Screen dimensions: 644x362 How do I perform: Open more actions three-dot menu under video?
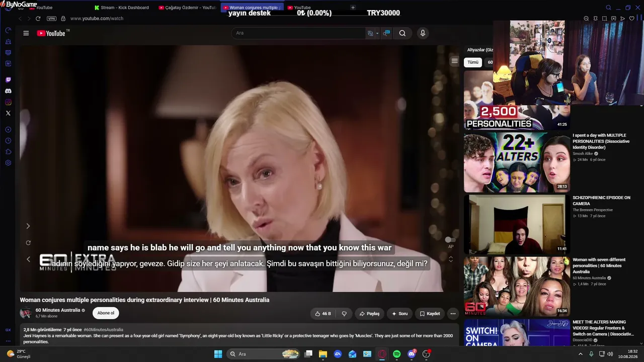coord(453,314)
